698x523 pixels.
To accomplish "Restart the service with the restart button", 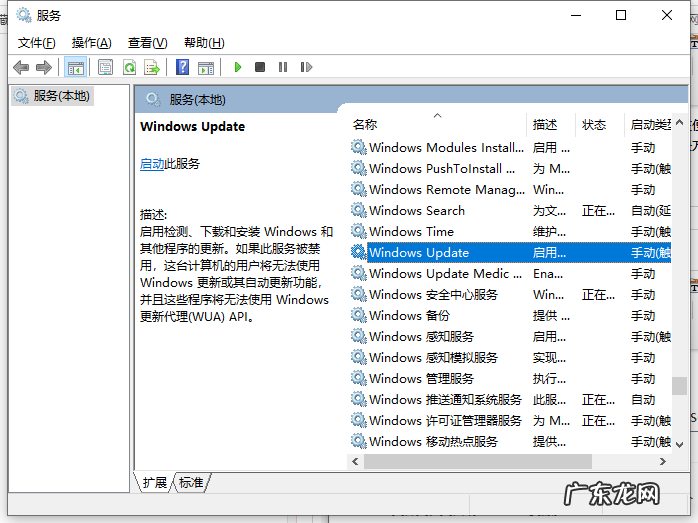I will [306, 67].
